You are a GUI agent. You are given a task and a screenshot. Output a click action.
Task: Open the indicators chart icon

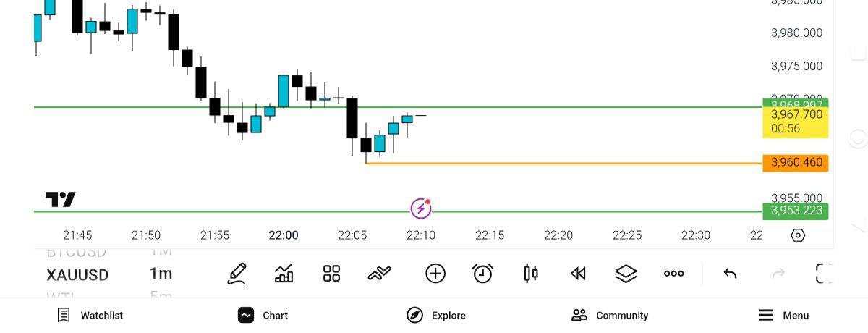point(284,274)
